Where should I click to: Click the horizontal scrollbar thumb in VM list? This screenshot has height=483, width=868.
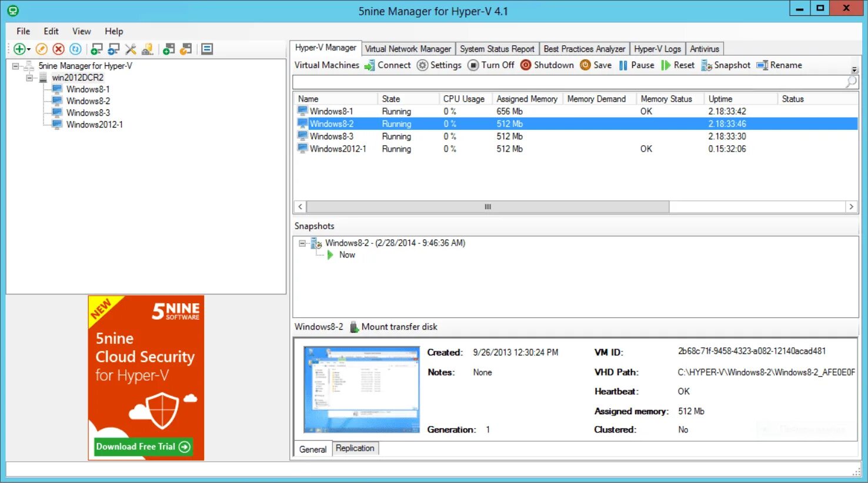(x=488, y=207)
